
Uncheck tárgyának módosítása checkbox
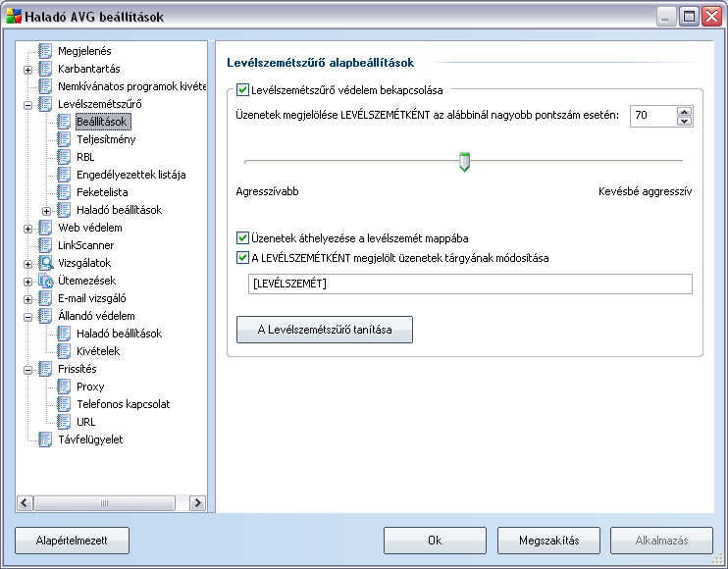click(242, 258)
